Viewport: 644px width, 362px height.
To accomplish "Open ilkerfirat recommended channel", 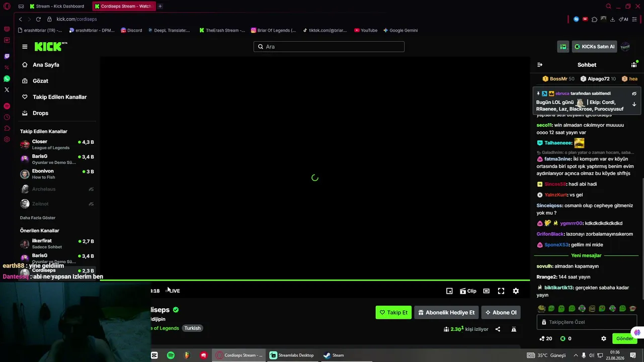I will point(57,244).
